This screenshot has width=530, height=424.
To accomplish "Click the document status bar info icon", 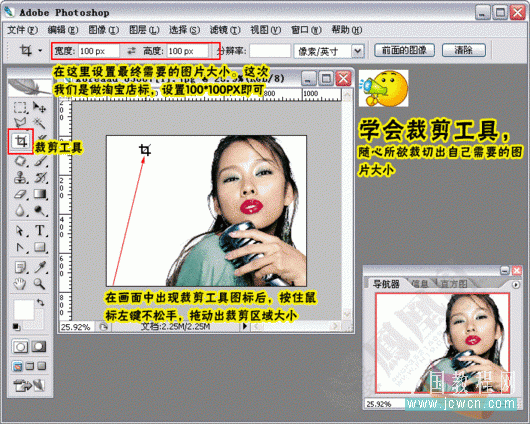I will click(103, 327).
